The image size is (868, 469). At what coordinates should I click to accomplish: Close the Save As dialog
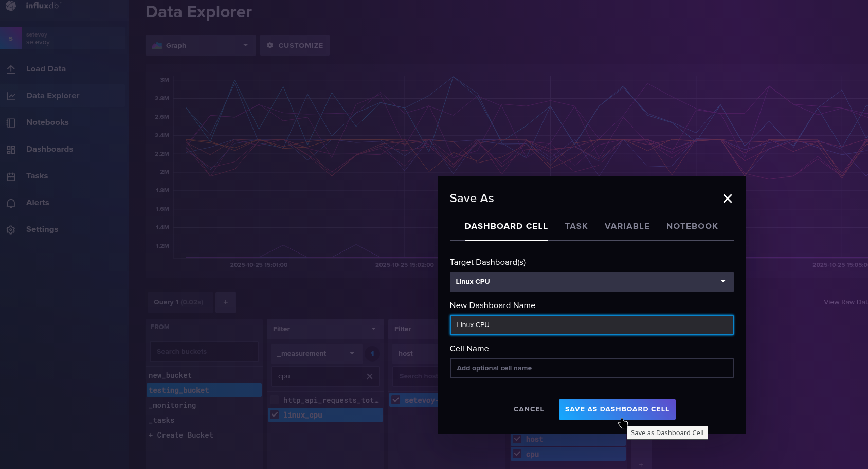tap(727, 199)
